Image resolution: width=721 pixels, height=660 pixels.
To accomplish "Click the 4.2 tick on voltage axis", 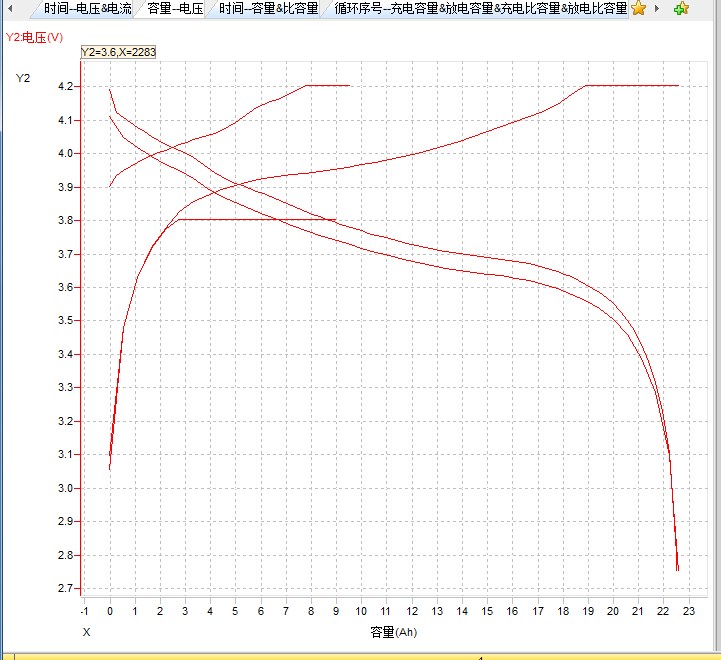I will (x=66, y=87).
